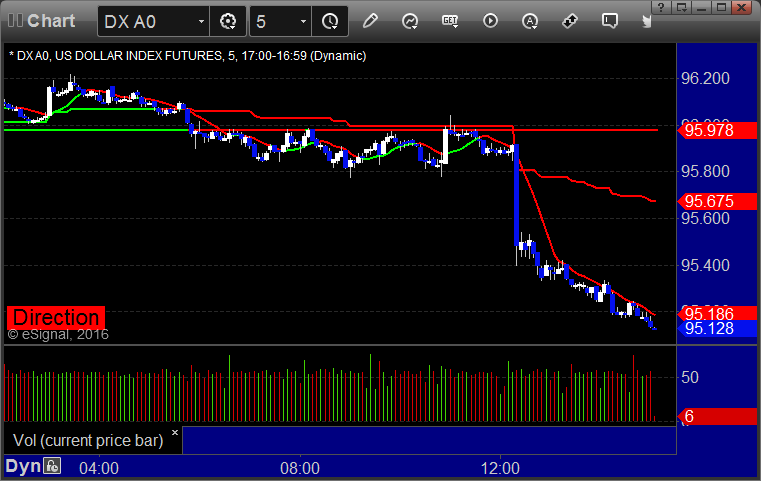The height and width of the screenshot is (481, 761).
Task: Click the Vol (current price bar) label
Action: tap(88, 440)
